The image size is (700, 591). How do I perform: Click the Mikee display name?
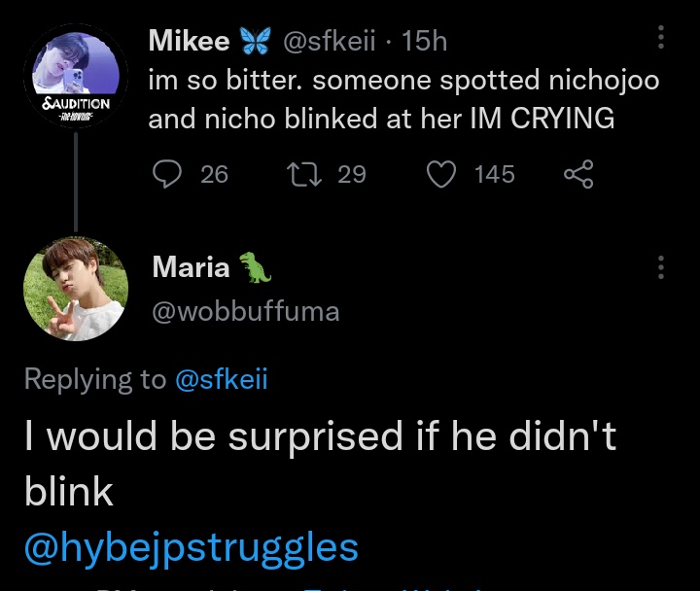point(189,41)
